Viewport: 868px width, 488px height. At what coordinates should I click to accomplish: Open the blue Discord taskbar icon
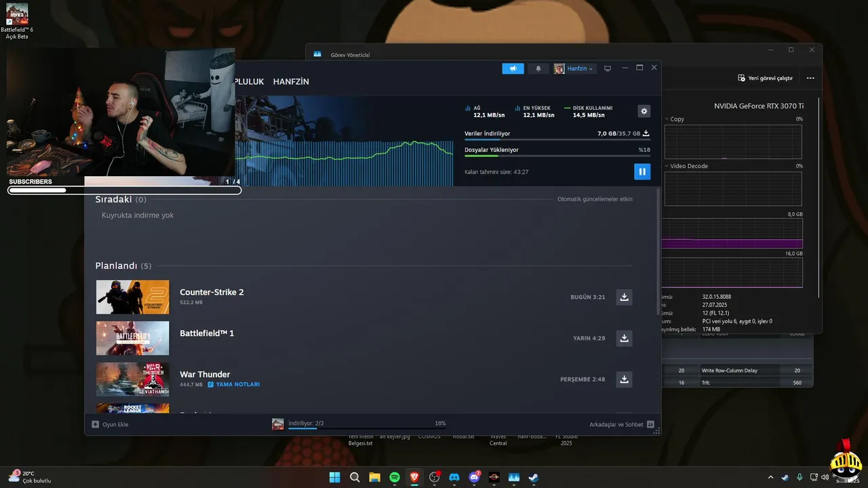point(454,477)
